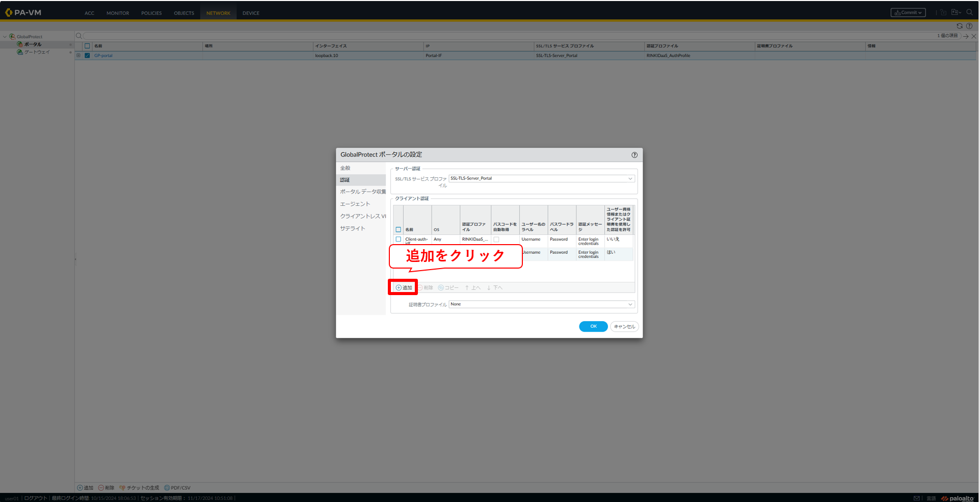Uncheck the GP-portal row checkbox
980x502 pixels.
[87, 56]
